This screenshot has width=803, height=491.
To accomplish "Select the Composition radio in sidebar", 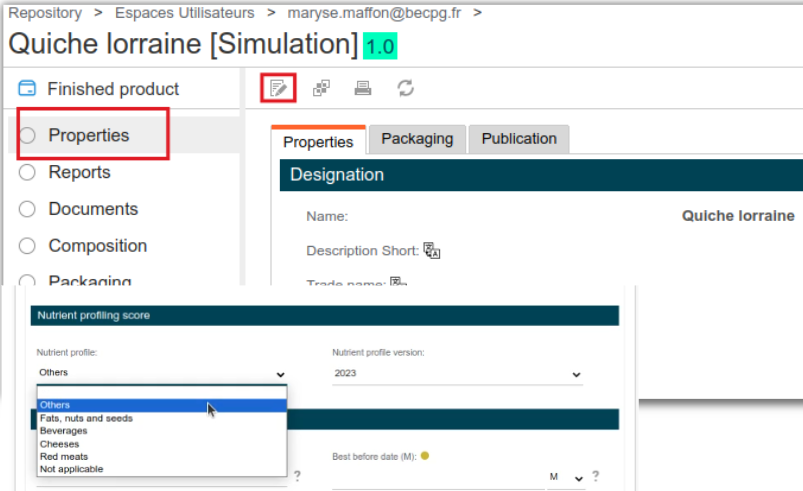I will 27,246.
